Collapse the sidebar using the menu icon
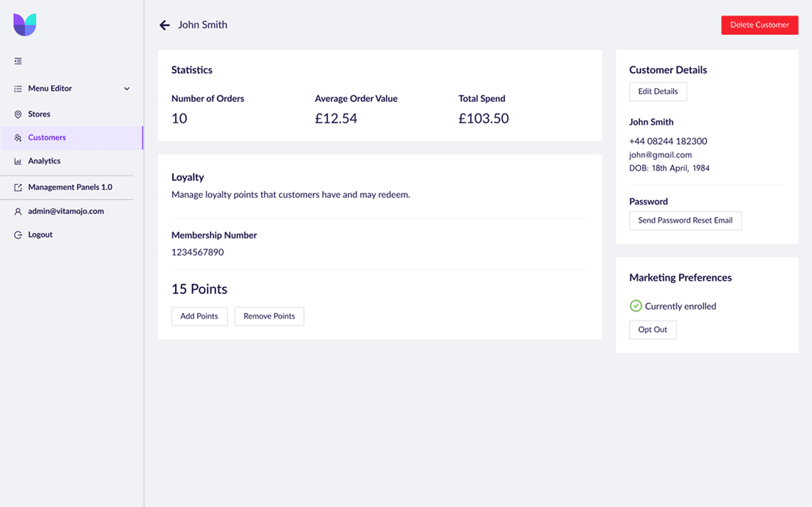Viewport: 812px width, 507px height. (18, 61)
